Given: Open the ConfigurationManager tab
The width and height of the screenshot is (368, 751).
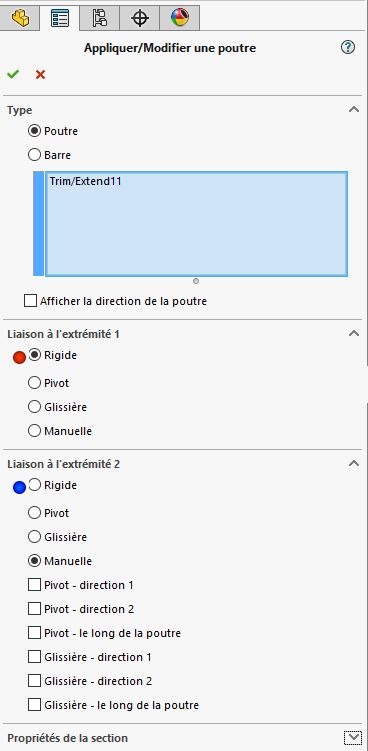Looking at the screenshot, I should point(100,19).
